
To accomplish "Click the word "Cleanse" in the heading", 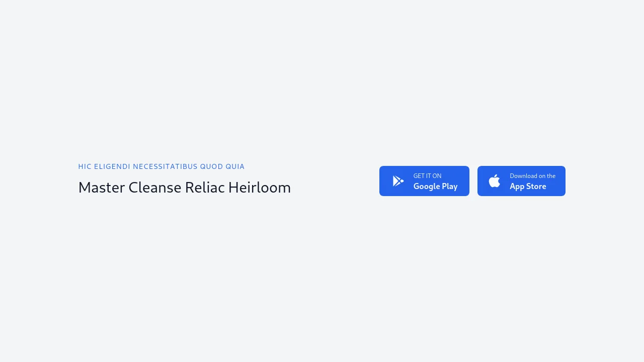I will click(154, 188).
